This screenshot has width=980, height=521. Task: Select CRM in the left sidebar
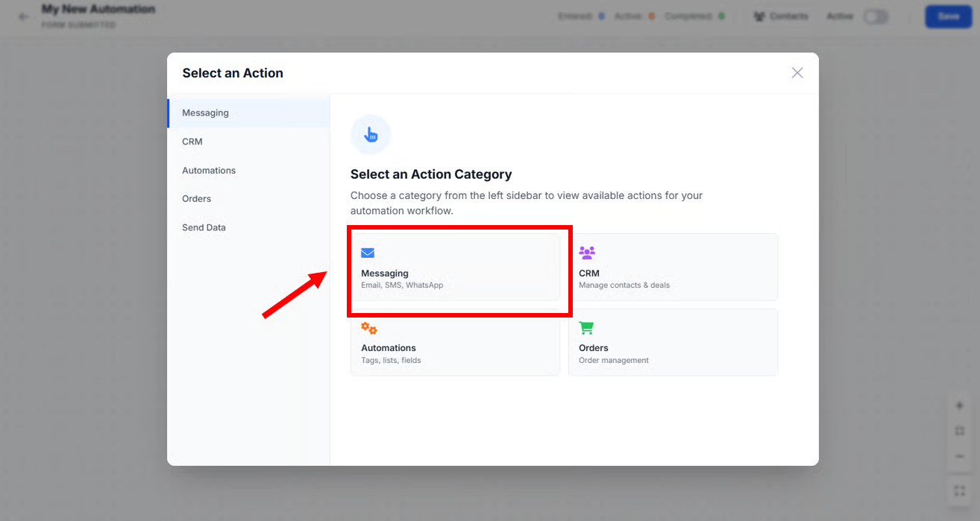192,142
